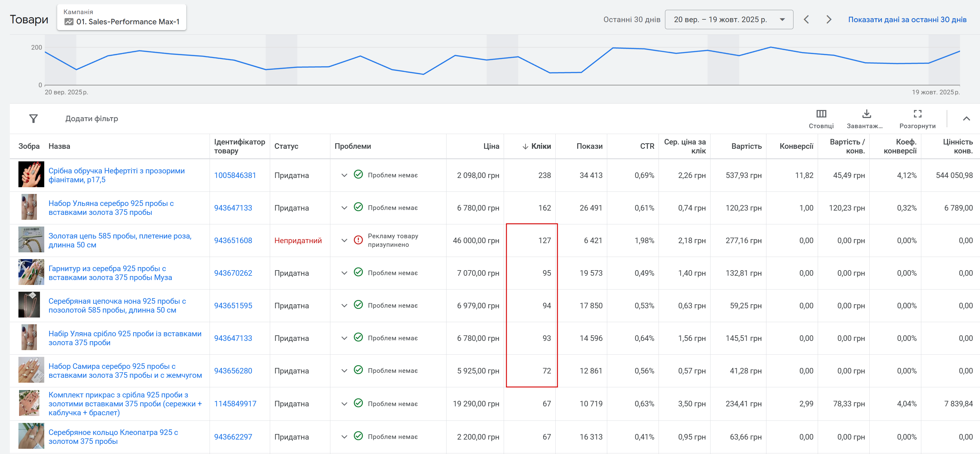The height and width of the screenshot is (454, 980).
Task: Go to next date period arrow
Action: point(828,19)
